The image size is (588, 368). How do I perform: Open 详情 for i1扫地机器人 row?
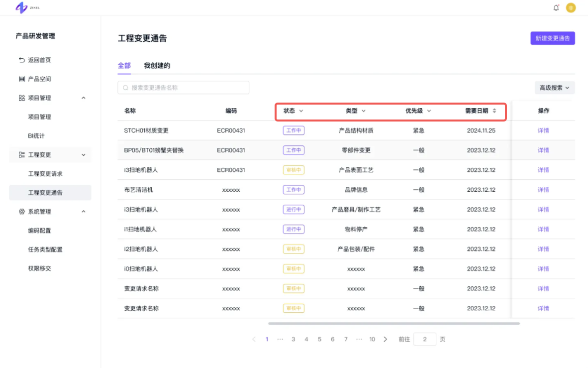(543, 230)
